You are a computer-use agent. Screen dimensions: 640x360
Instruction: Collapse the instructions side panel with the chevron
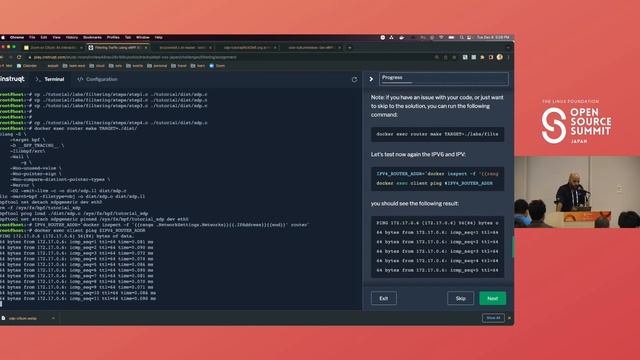point(371,79)
